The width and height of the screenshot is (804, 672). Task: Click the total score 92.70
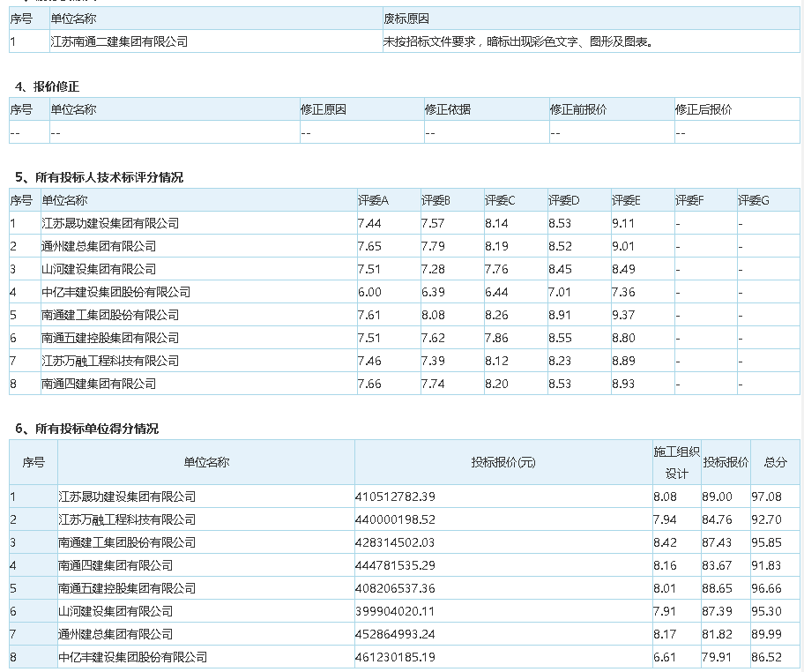coord(767,519)
